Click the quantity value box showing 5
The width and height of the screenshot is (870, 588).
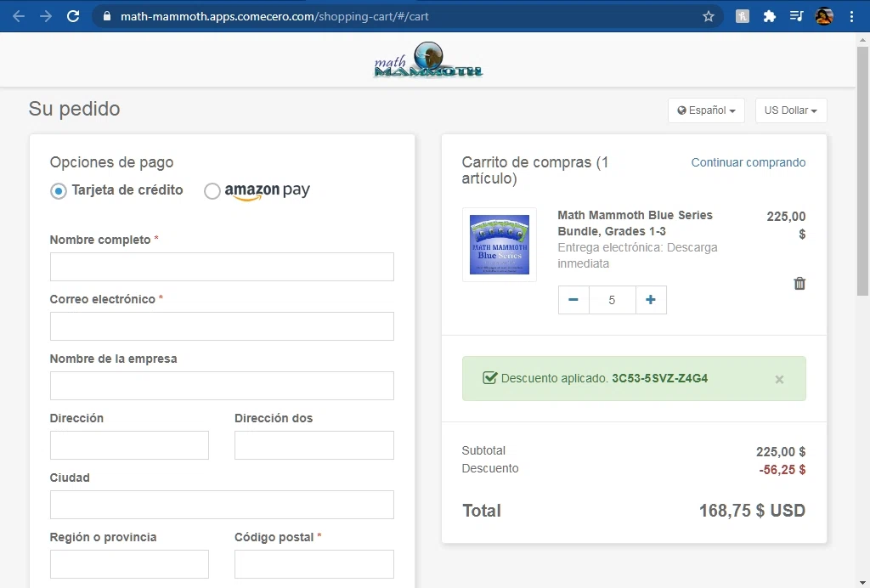(612, 300)
